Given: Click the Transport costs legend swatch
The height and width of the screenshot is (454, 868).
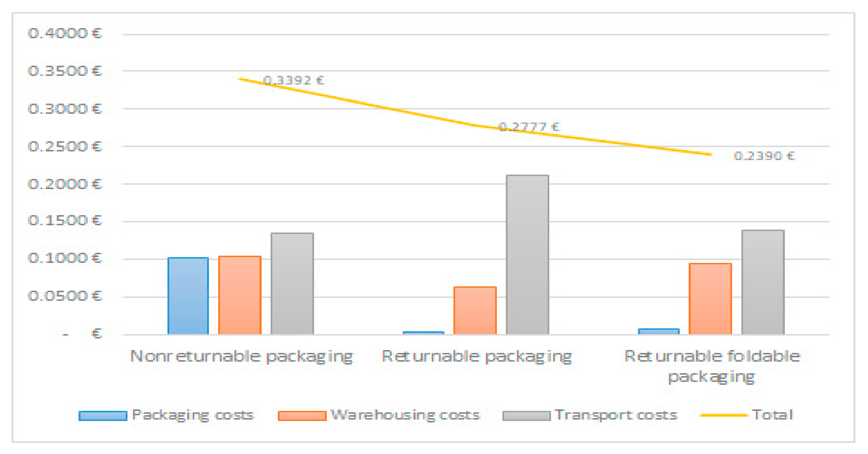Looking at the screenshot, I should click(x=526, y=415).
